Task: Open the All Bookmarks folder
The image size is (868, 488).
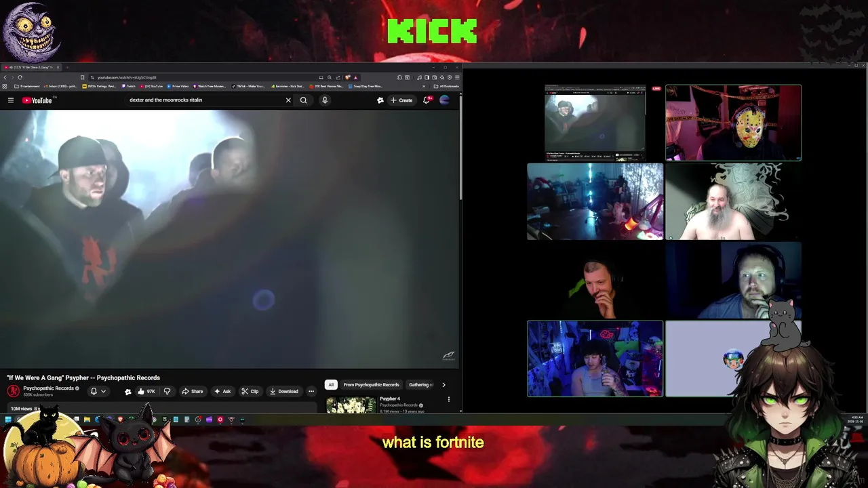Action: [447, 86]
